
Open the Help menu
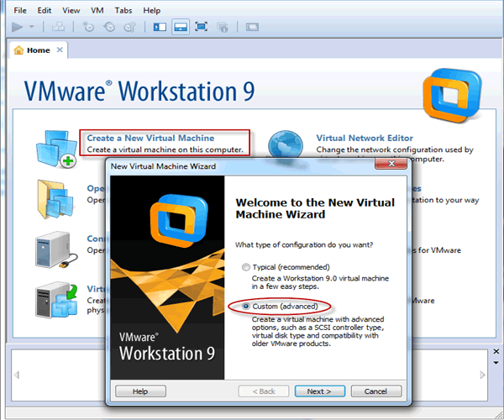152,11
